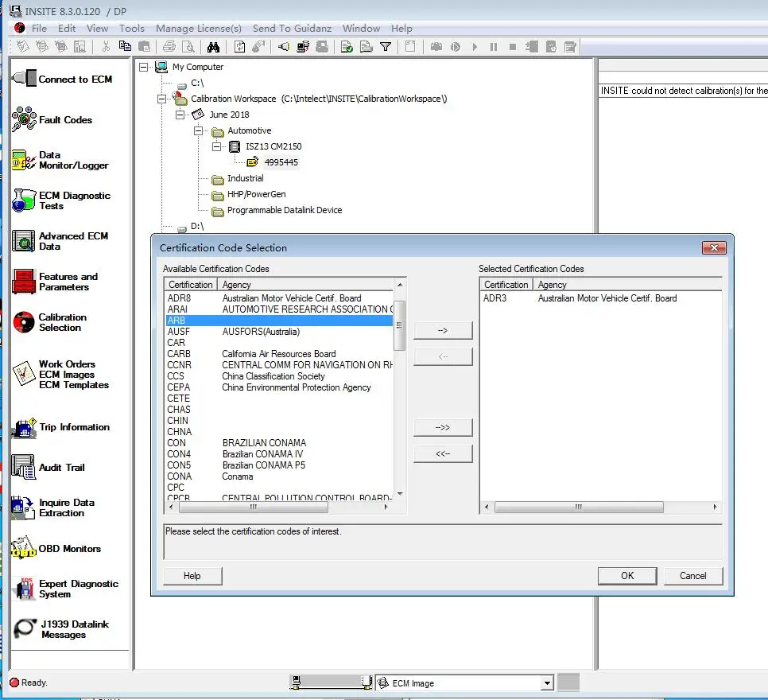Close the Certification Code Selection dialog
Screen dimensions: 768x700
714,247
